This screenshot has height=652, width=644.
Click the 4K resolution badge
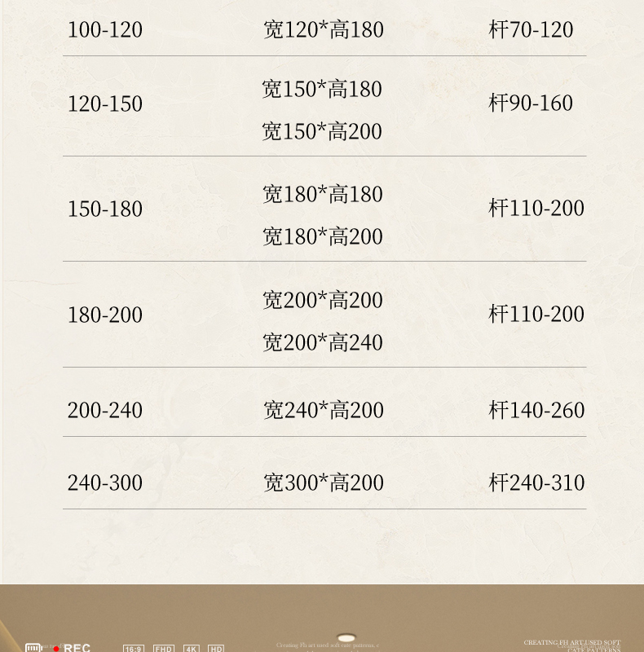click(192, 649)
